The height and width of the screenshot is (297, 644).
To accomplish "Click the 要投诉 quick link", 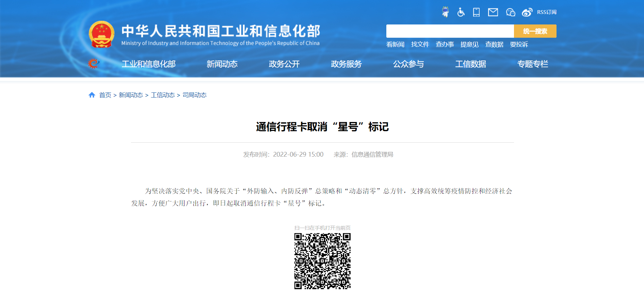I will pos(519,45).
